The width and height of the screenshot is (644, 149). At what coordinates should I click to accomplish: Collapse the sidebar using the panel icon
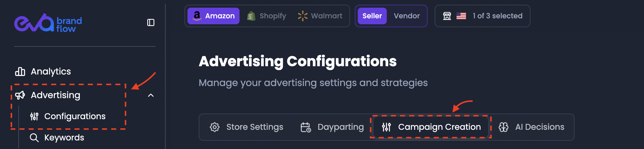[x=151, y=22]
